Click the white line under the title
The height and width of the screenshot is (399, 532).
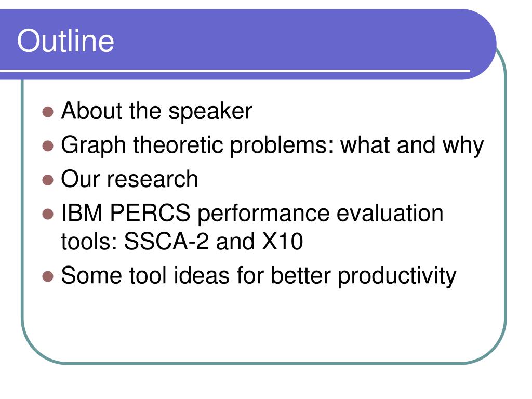point(235,71)
